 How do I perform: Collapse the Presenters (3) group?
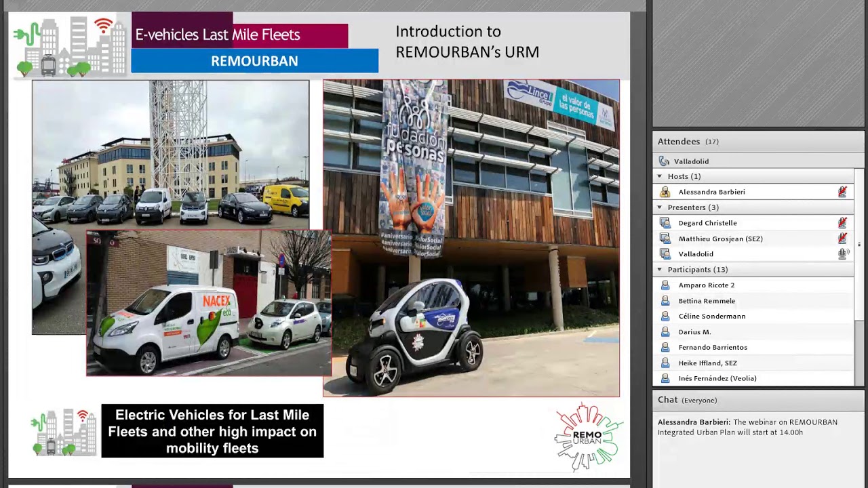(659, 207)
